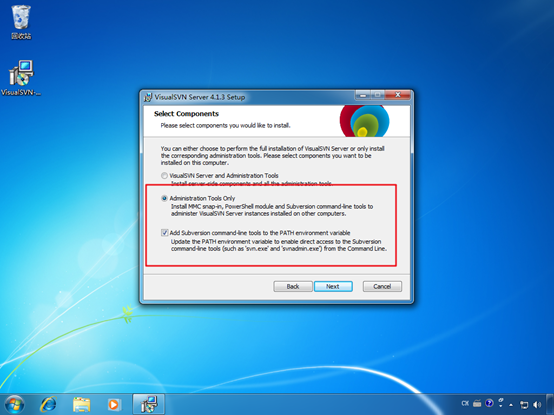Open the network status tray icon

click(x=524, y=405)
